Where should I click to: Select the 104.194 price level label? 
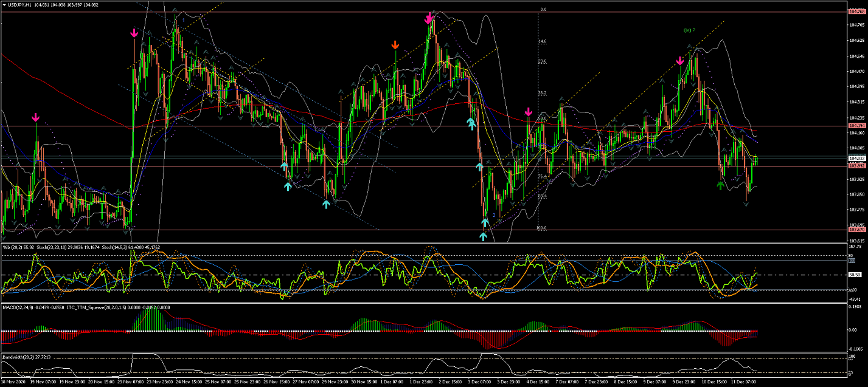[856, 126]
